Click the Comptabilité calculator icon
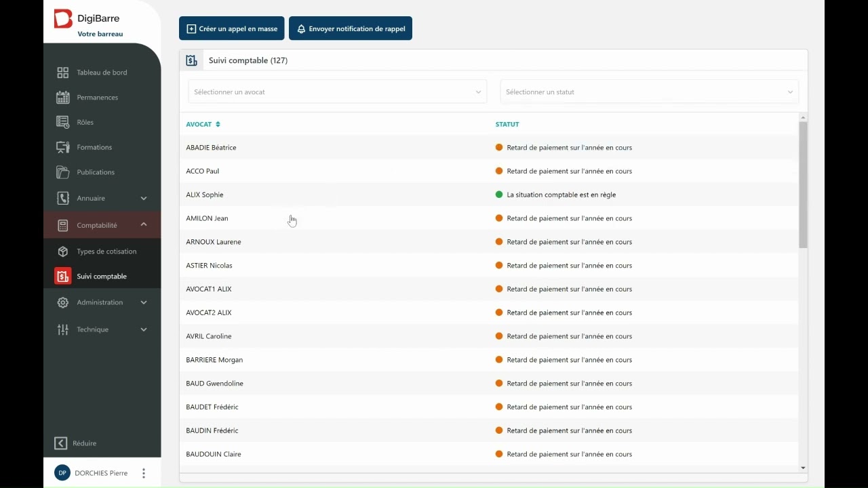The image size is (868, 488). point(63,226)
